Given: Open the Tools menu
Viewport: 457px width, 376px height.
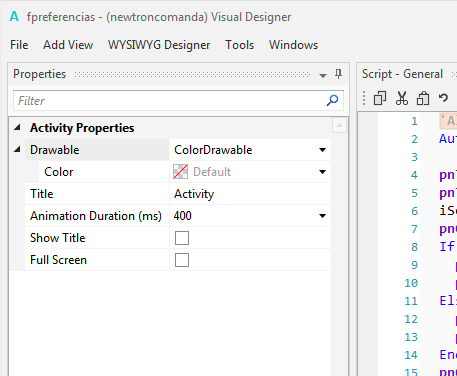Looking at the screenshot, I should 239,45.
